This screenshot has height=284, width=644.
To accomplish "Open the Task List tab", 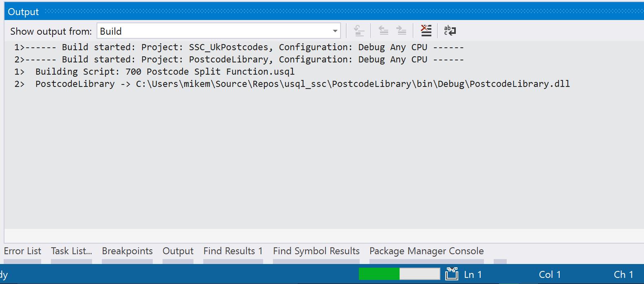I will click(71, 251).
